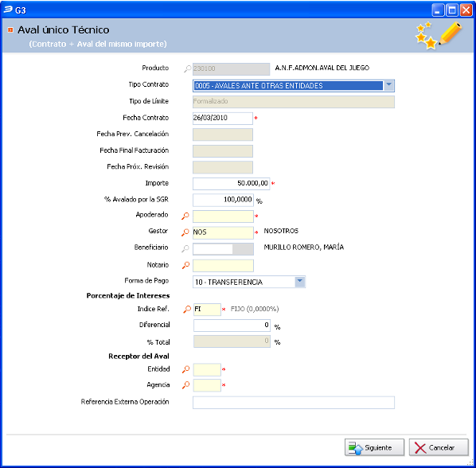Click the Entidad search magnifier icon
The width and height of the screenshot is (476, 468).
185,369
